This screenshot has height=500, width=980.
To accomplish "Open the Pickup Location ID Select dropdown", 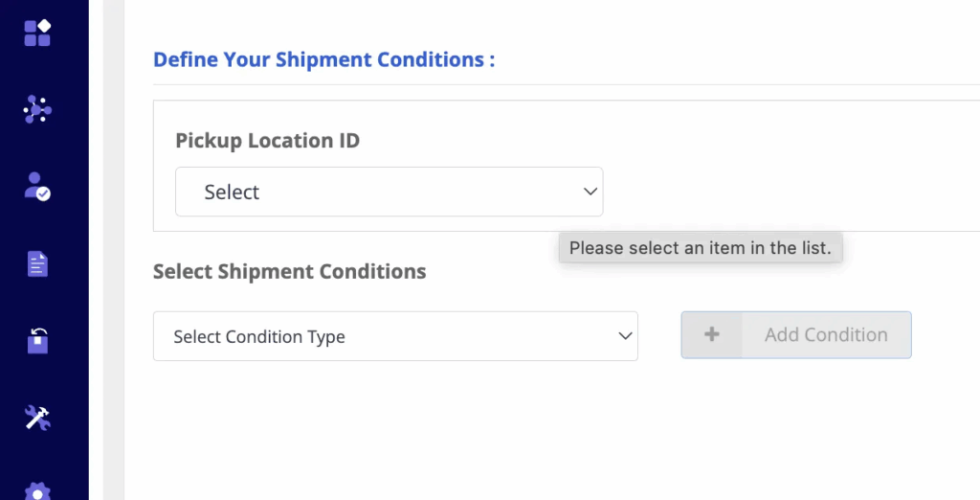I will [388, 192].
